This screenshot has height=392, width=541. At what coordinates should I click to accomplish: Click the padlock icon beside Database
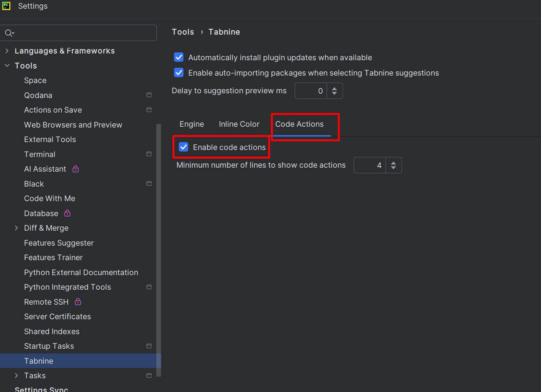click(67, 213)
